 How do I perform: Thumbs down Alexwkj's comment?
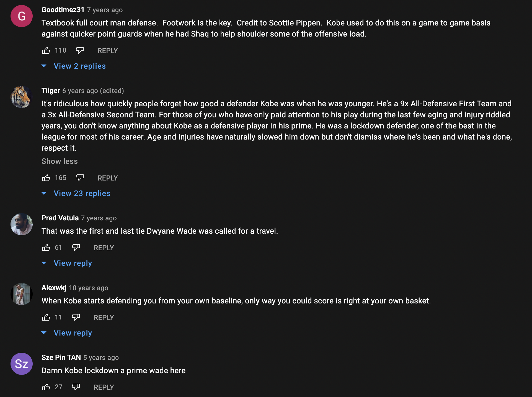click(x=76, y=318)
